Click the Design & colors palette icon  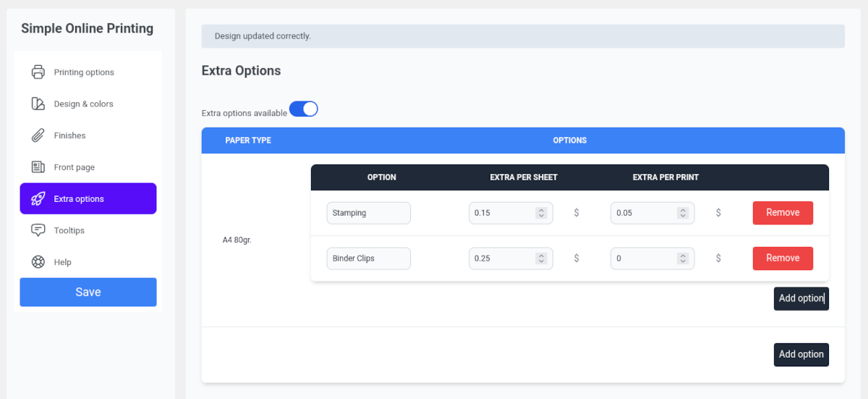[x=38, y=104]
